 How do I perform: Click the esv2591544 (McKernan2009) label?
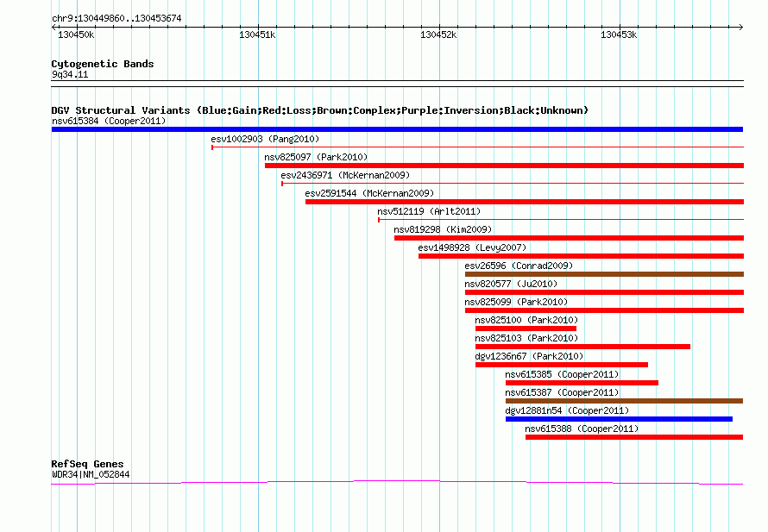point(369,193)
